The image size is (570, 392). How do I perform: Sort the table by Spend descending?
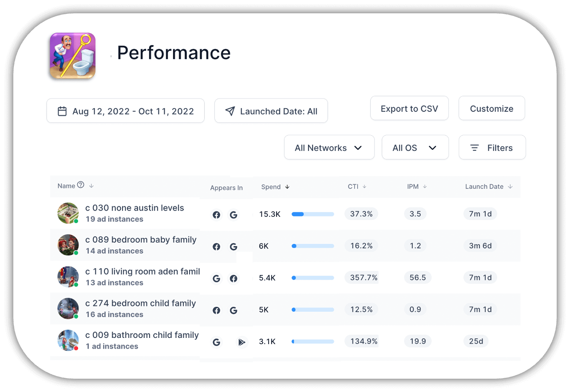coord(288,187)
